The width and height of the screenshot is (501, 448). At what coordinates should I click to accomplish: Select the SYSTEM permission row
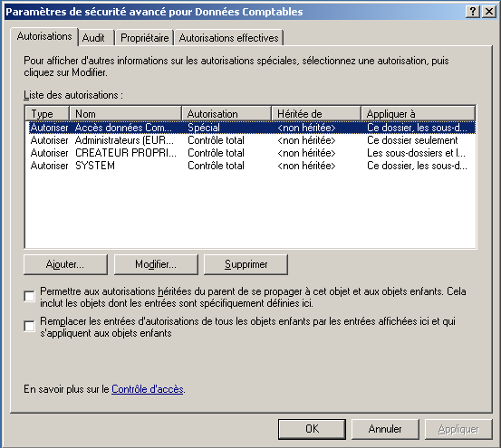tap(250, 166)
